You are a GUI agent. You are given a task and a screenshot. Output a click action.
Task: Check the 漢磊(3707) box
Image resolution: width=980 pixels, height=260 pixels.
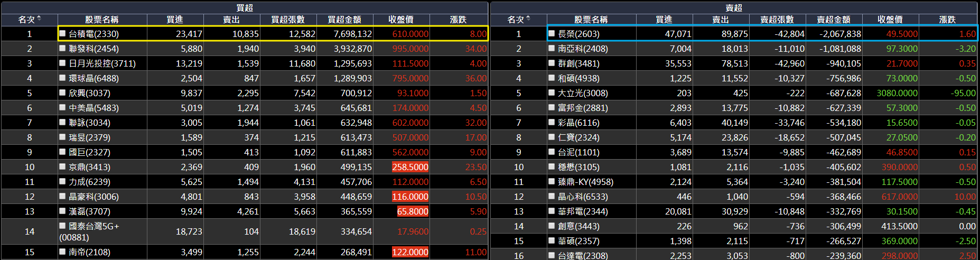pos(63,211)
